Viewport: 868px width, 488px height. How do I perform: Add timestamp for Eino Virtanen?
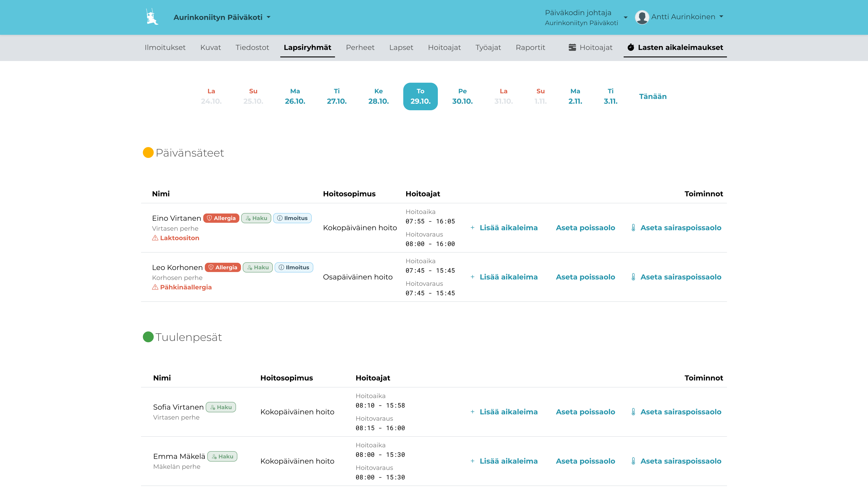click(504, 228)
